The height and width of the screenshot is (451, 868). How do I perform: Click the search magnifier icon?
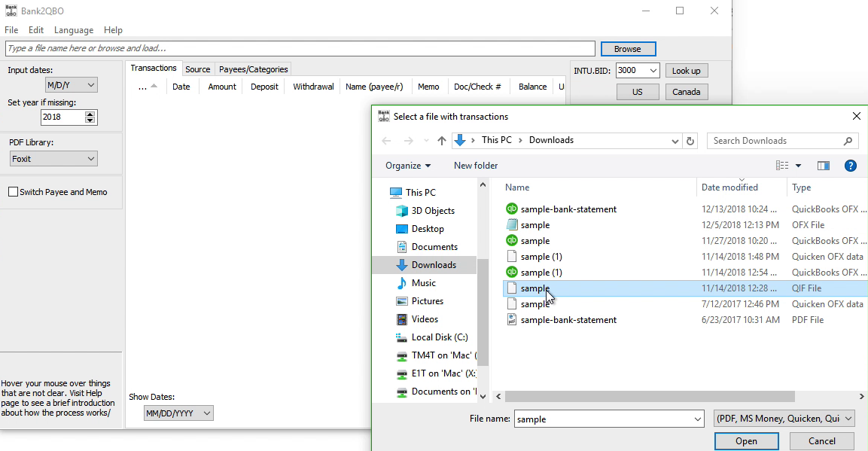[x=848, y=141]
